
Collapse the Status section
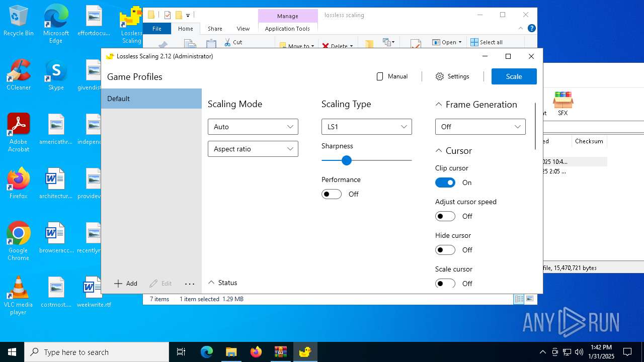[211, 283]
